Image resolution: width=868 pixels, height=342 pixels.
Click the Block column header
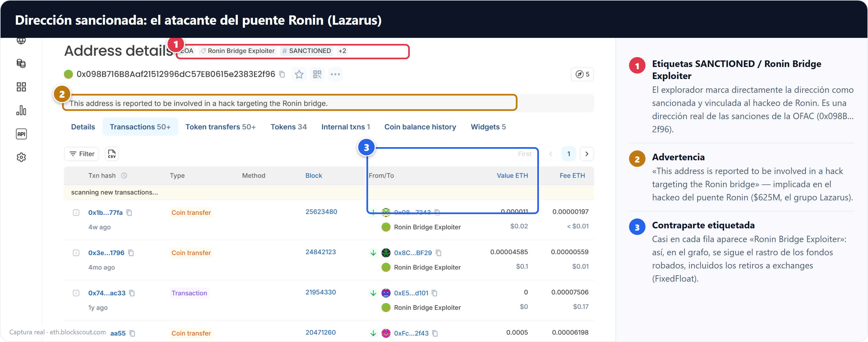[313, 175]
